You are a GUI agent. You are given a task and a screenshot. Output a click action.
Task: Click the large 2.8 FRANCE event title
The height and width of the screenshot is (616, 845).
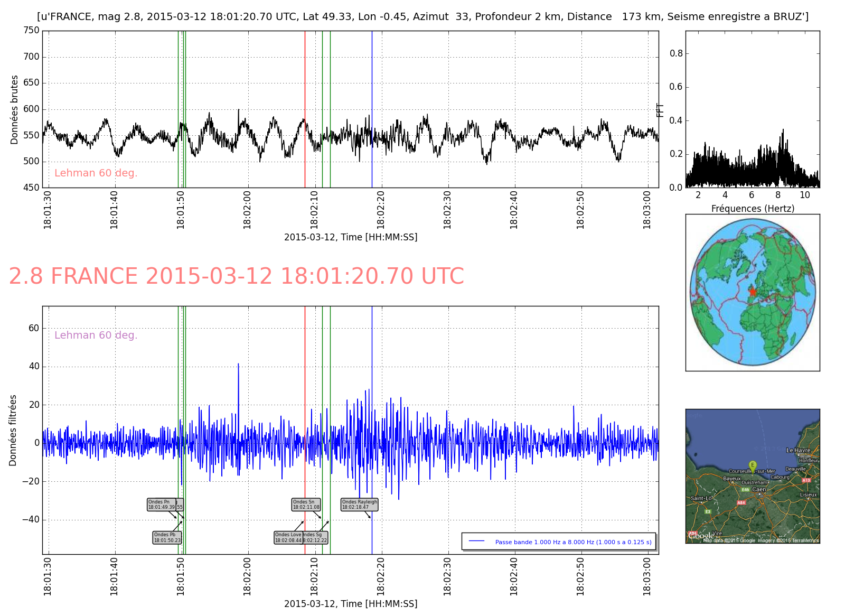(236, 276)
